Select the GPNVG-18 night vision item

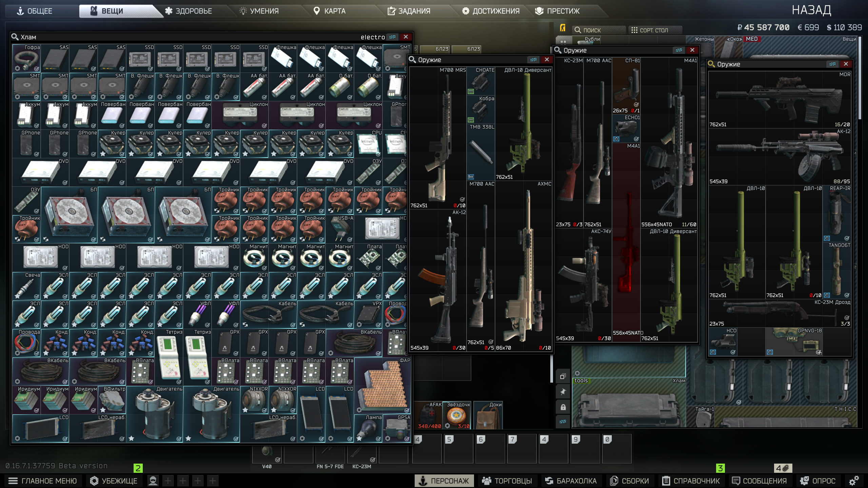pyautogui.click(x=794, y=342)
